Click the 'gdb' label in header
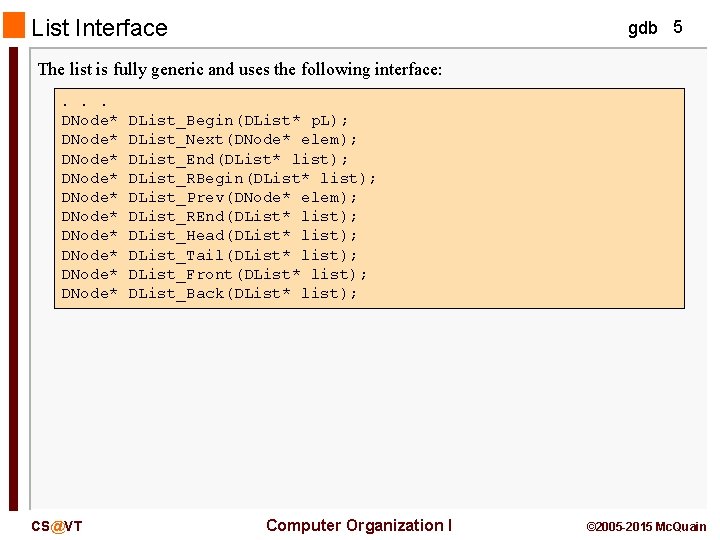Viewport: 720px width, 540px height. coord(642,28)
